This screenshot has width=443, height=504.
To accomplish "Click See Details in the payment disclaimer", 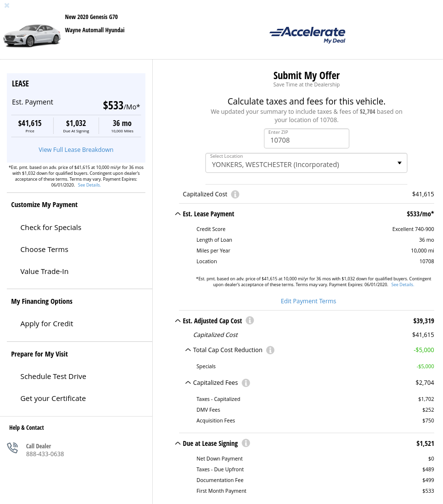I will [89, 185].
